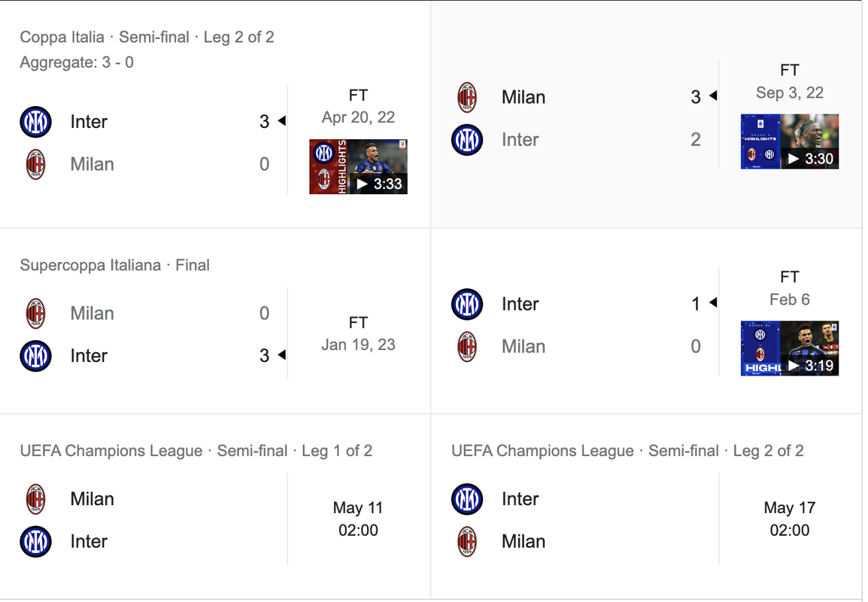The height and width of the screenshot is (602, 868).
Task: Click the Inter crest in Coppa Italia match
Action: (x=35, y=122)
